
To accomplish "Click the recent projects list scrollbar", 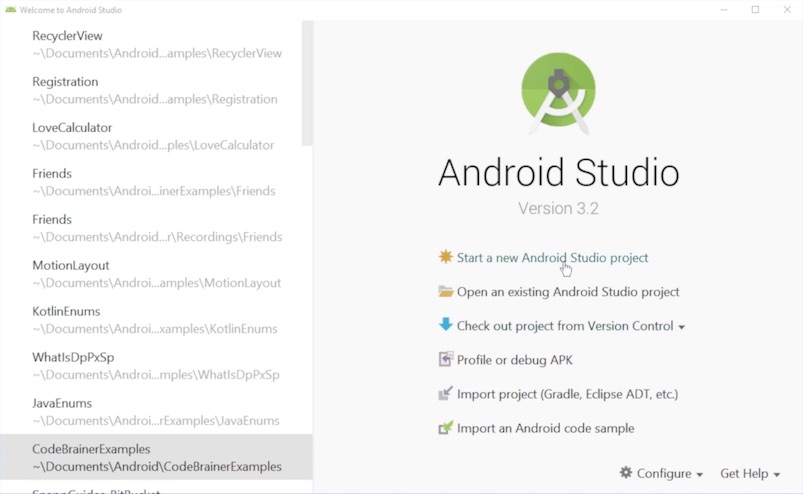I will click(x=307, y=83).
